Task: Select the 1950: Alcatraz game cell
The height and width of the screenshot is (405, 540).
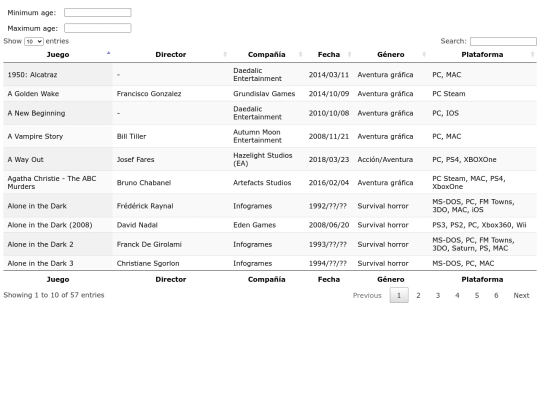Action: tap(58, 74)
